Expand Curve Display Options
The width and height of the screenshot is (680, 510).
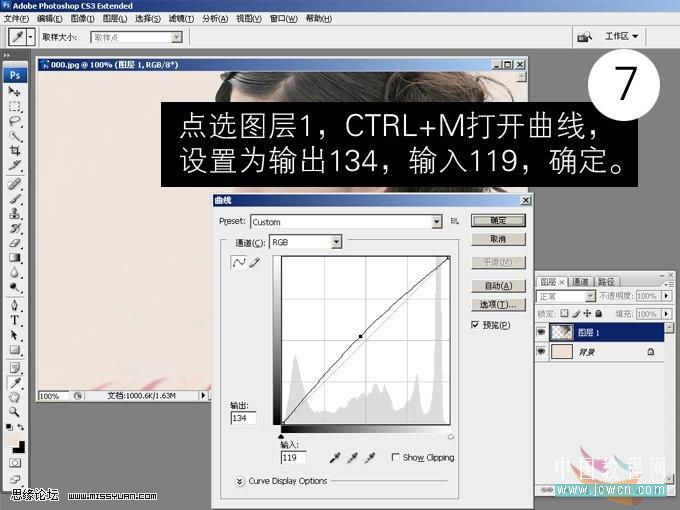pos(240,481)
